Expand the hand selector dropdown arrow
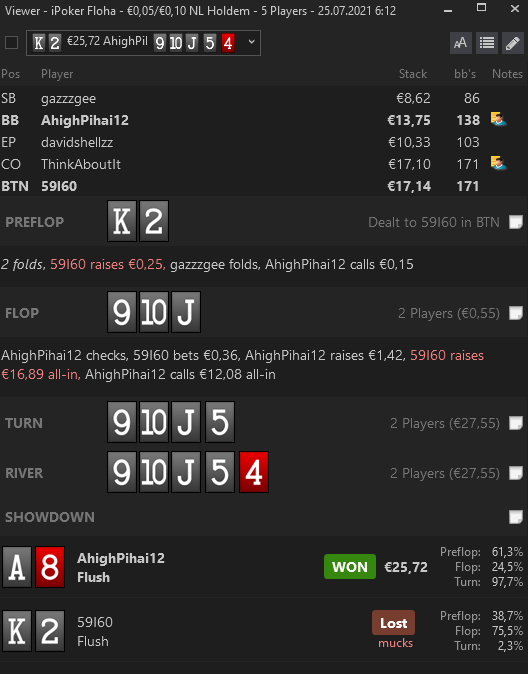Screen dimensions: 528x674 252,42
